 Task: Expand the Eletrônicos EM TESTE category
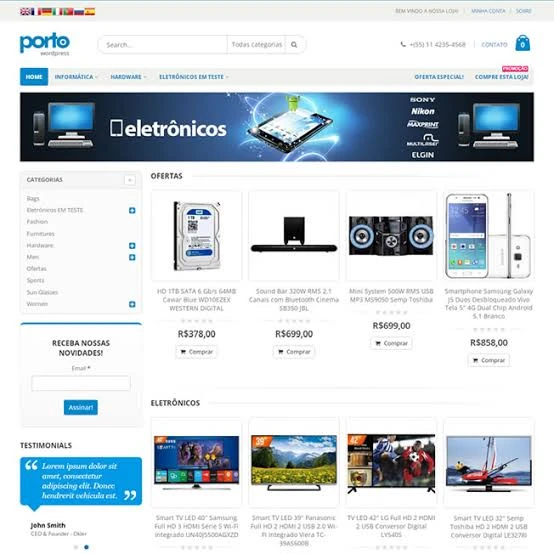132,210
